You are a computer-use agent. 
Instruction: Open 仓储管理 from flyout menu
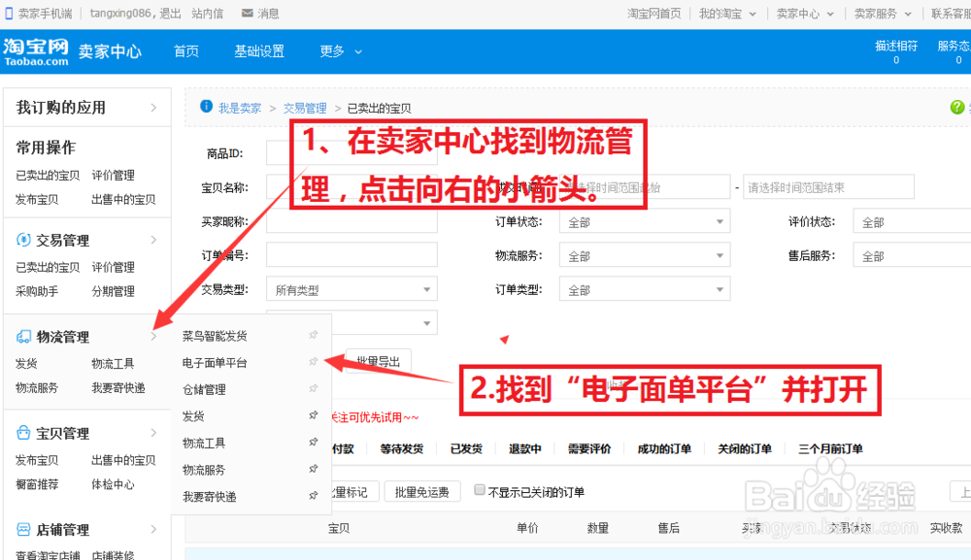click(x=204, y=389)
